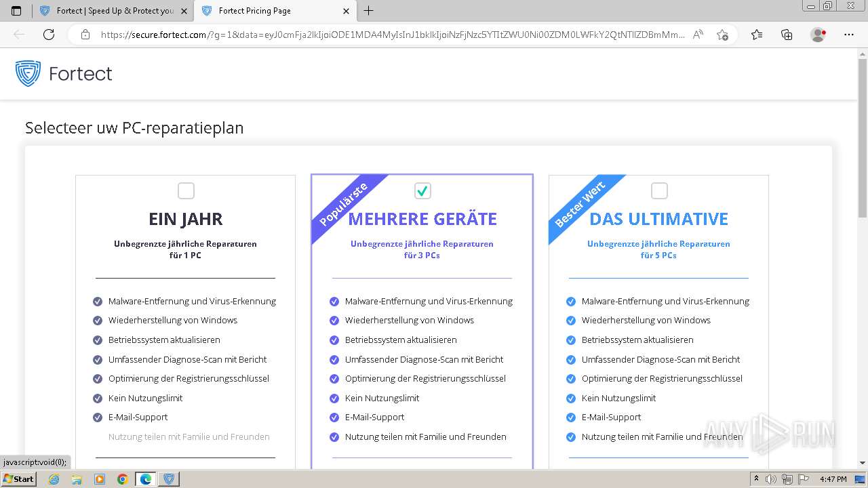Click 'Selecteer uw PC-reparatieplan' heading
The image size is (868, 488).
tap(134, 127)
